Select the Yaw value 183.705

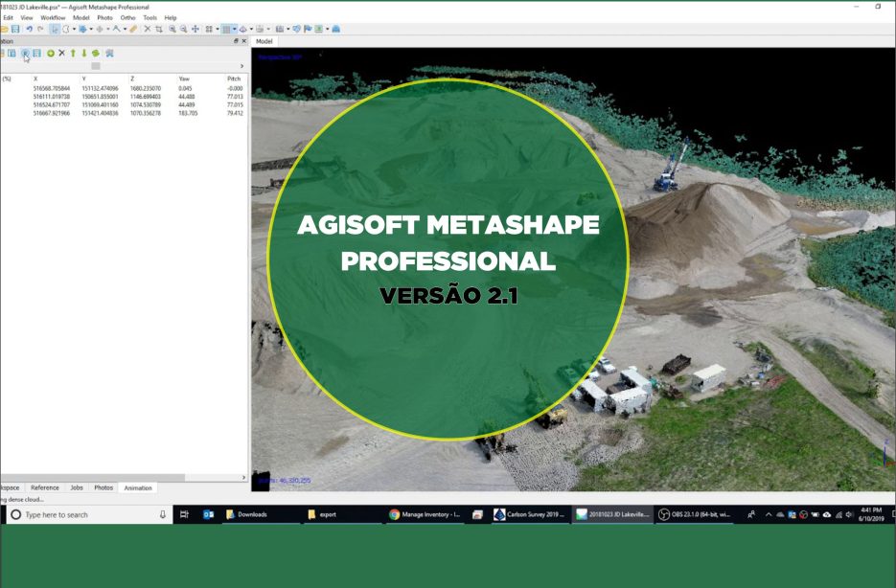click(188, 113)
